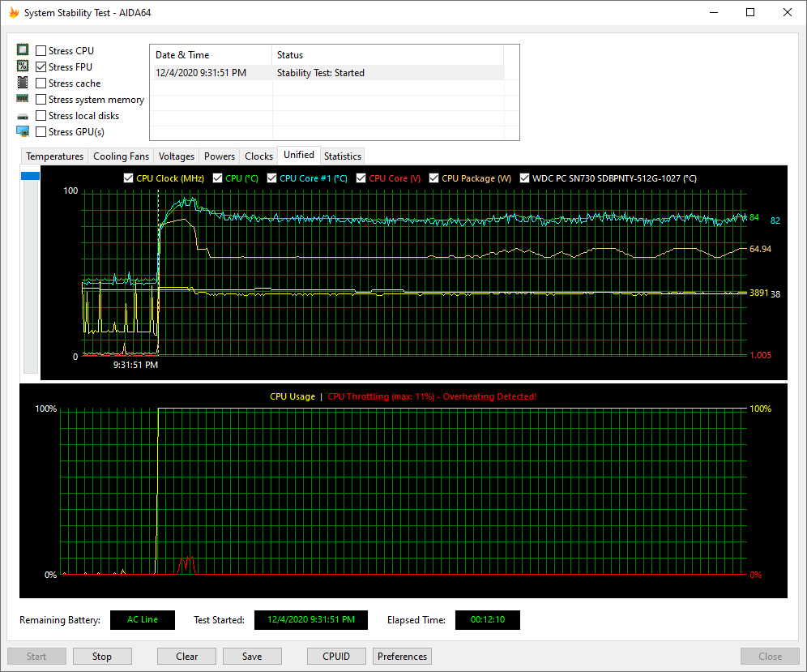Click the CPU Usage graph label
Viewport: 807px width, 672px height.
coord(292,396)
